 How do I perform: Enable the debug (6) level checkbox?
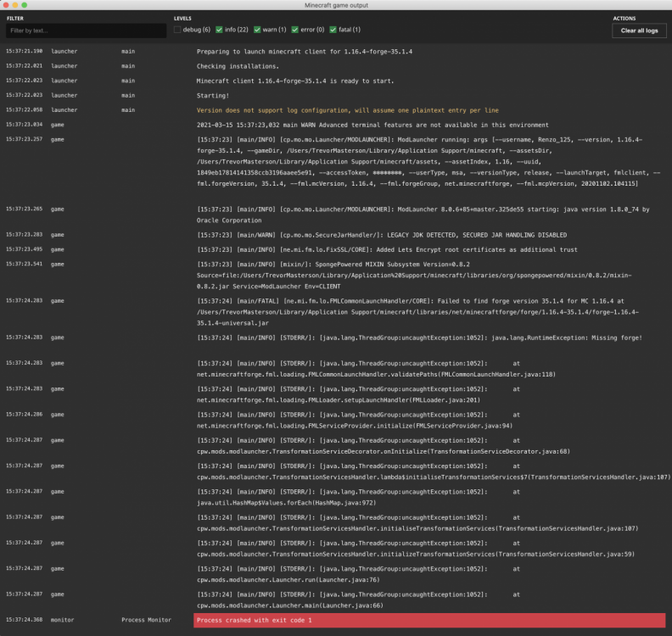pyautogui.click(x=177, y=30)
